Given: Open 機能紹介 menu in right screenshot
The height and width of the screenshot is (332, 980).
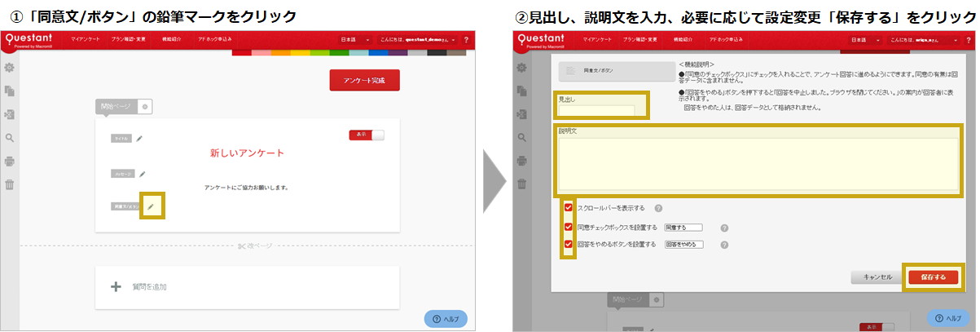Looking at the screenshot, I should click(684, 39).
